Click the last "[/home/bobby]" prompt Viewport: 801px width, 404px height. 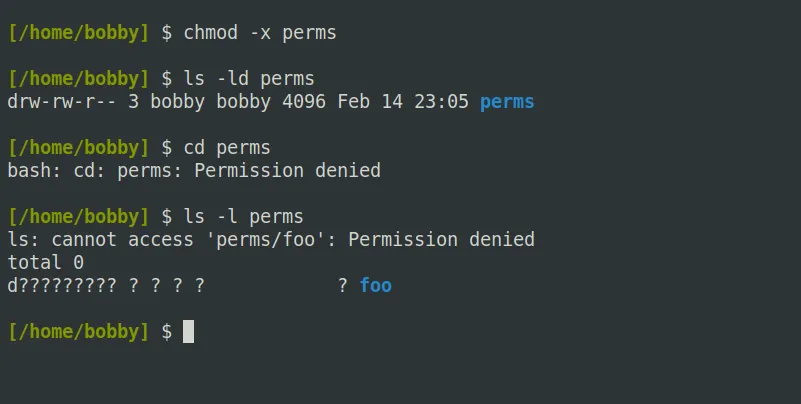click(78, 332)
